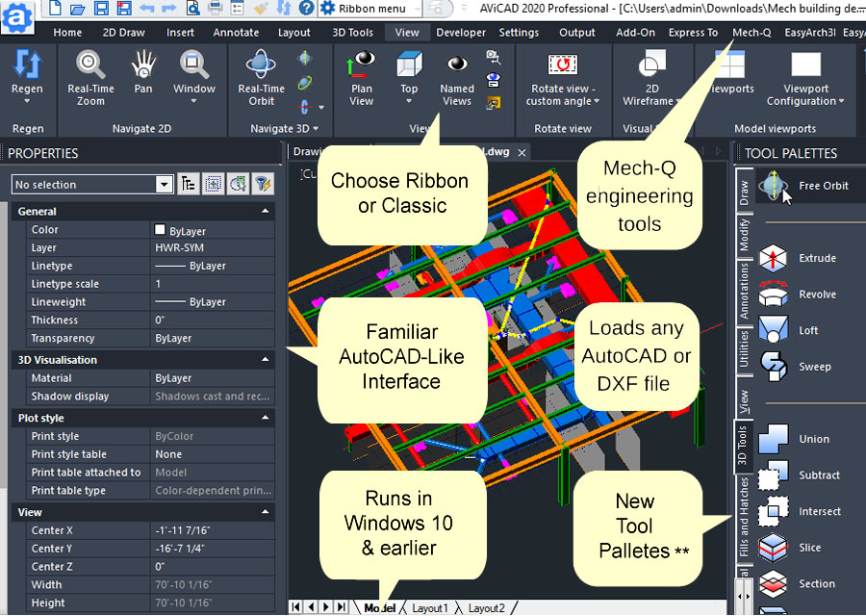Select the Loft tool
Viewport: 866px width, 616px height.
[788, 330]
